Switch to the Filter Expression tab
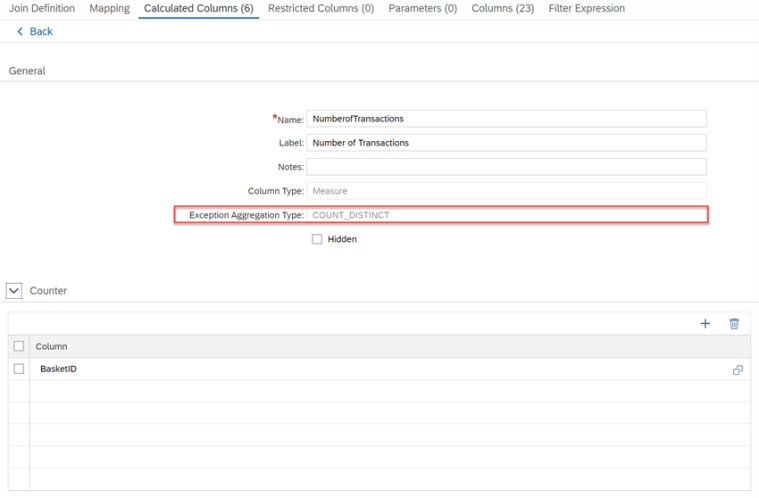Screen dimensions: 759x498 click(x=586, y=9)
